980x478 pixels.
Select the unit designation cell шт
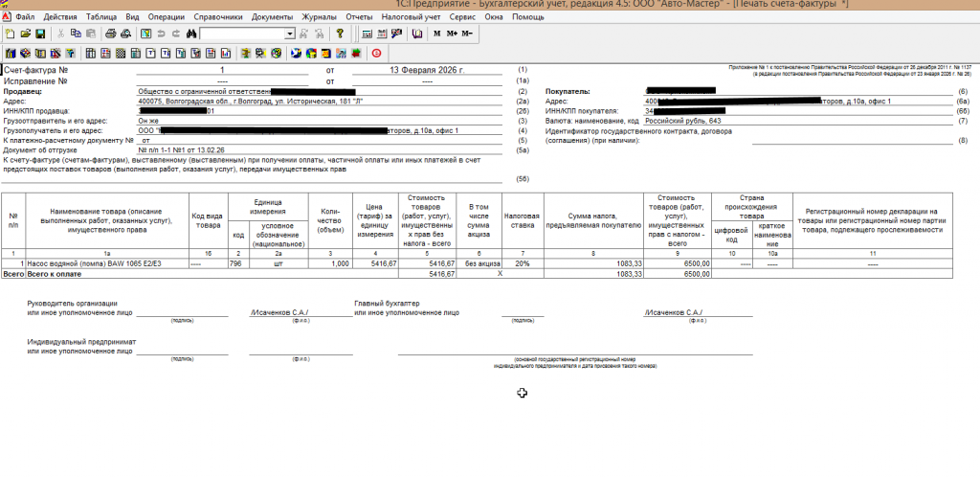click(x=278, y=264)
